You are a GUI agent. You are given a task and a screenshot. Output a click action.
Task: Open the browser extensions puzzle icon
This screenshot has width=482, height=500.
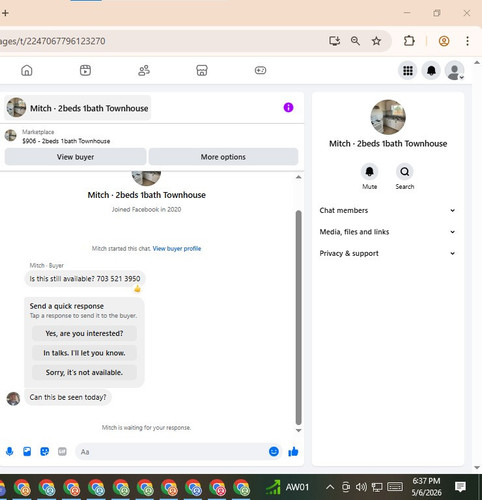click(x=409, y=41)
